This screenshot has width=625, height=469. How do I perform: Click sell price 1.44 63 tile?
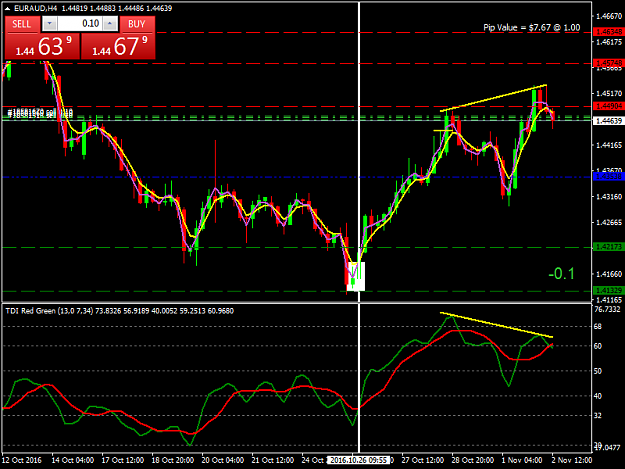click(x=42, y=46)
